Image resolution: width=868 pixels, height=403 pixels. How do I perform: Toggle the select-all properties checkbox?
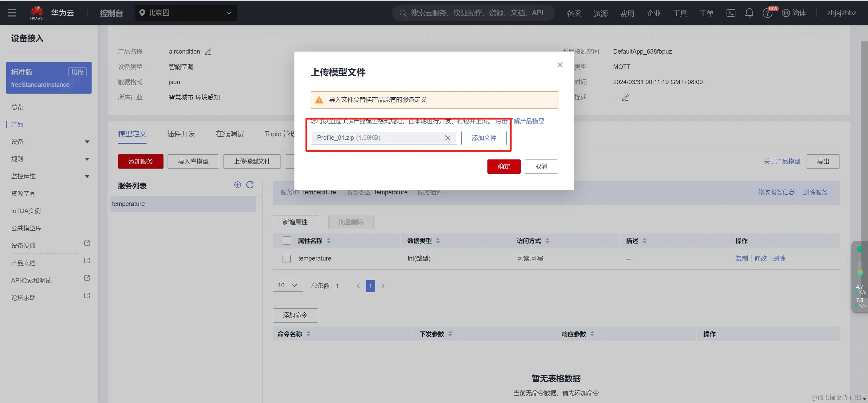click(x=287, y=241)
